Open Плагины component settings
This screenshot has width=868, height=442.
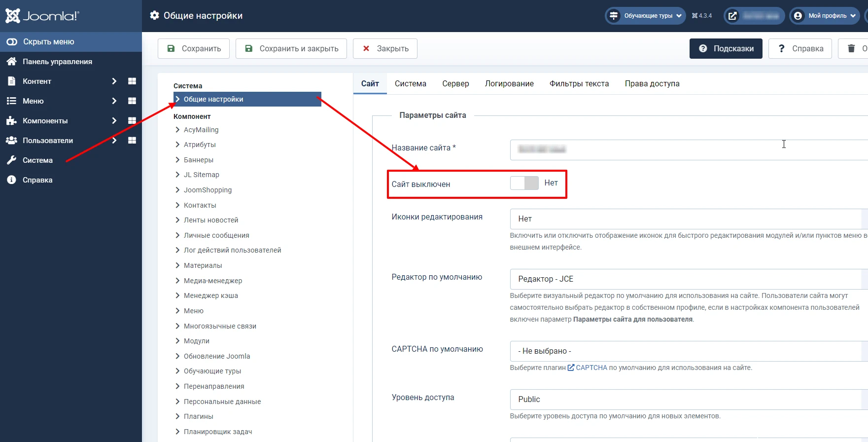coord(198,416)
